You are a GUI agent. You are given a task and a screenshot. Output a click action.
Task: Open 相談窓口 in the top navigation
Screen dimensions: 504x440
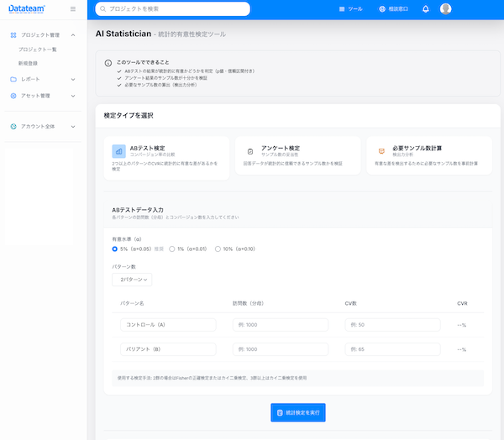pyautogui.click(x=393, y=9)
